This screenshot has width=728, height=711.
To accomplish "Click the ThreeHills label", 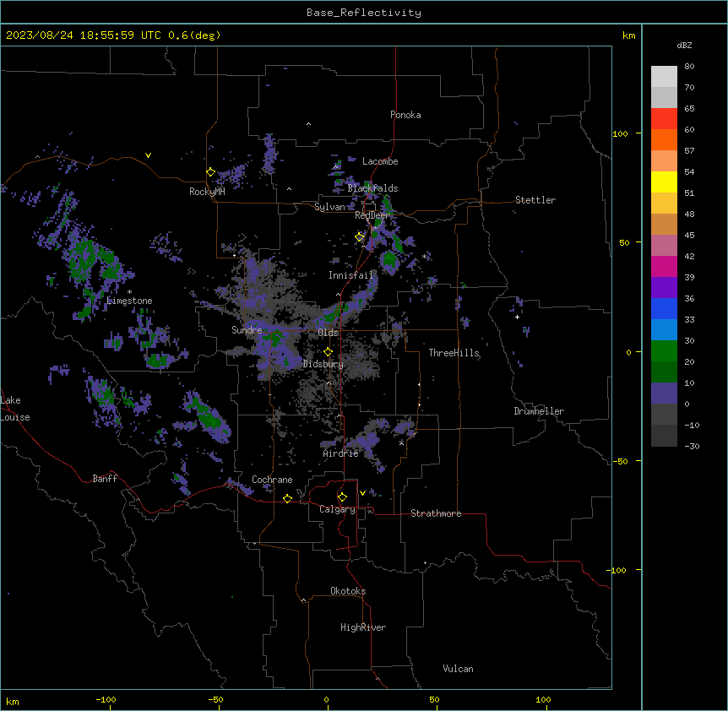I will coord(454,353).
